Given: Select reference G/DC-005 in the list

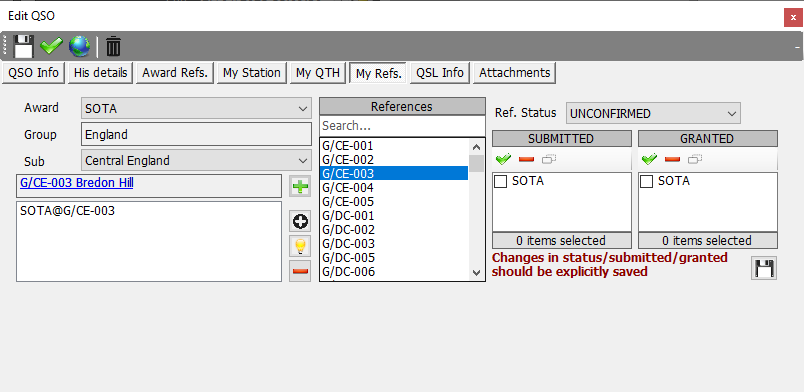Looking at the screenshot, I should tap(394, 258).
